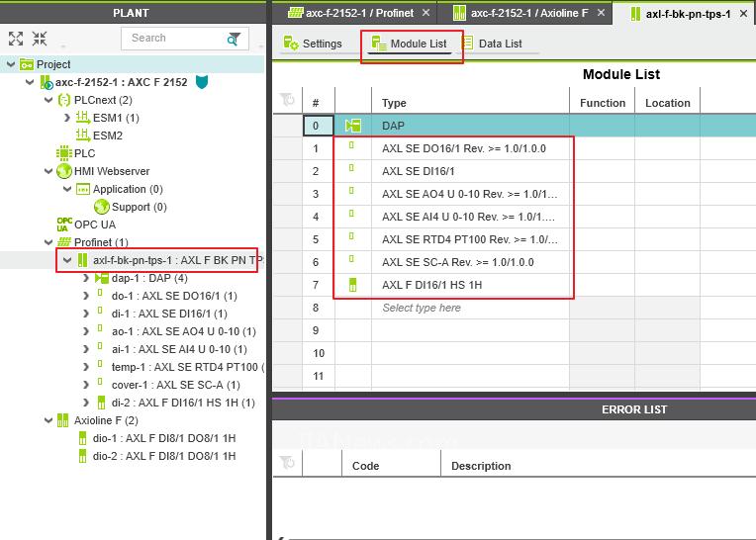The image size is (756, 540).
Task: Click module icon in AXL F DI16/1 HS 1H row
Action: [x=352, y=285]
